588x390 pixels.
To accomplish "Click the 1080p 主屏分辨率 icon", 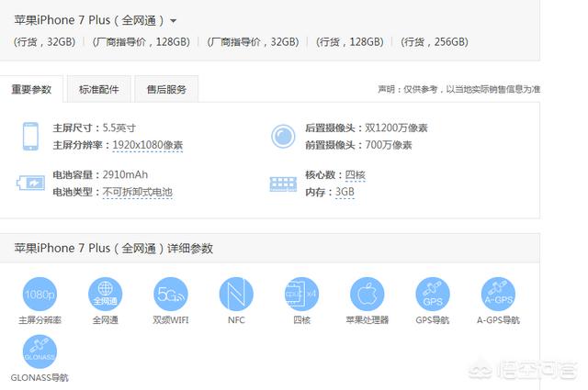I will [x=40, y=294].
